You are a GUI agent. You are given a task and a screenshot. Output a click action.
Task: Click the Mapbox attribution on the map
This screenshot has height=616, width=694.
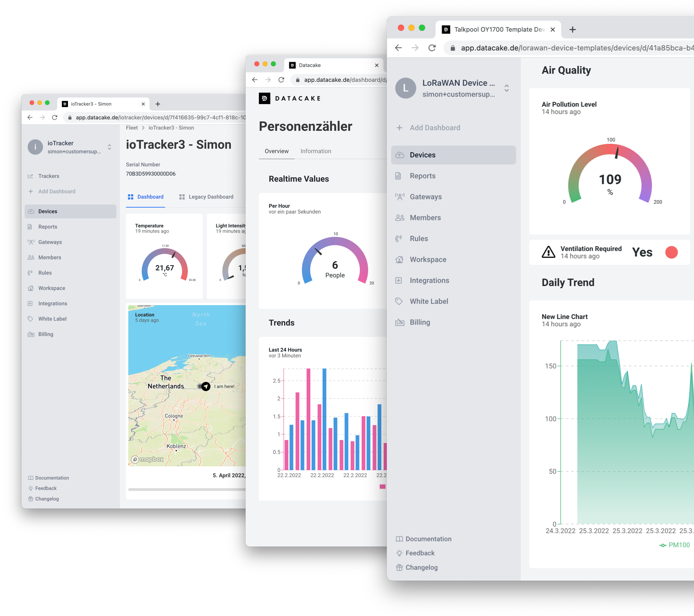148,459
